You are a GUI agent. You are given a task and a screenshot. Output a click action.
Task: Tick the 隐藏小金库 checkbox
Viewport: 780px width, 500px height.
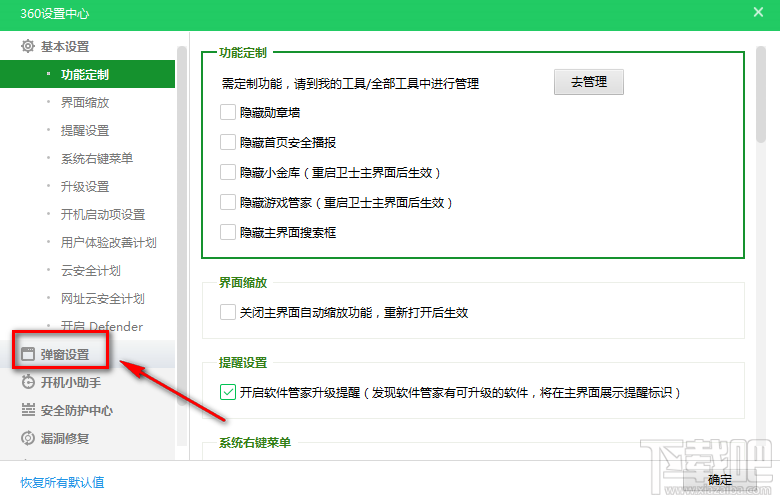click(x=228, y=172)
